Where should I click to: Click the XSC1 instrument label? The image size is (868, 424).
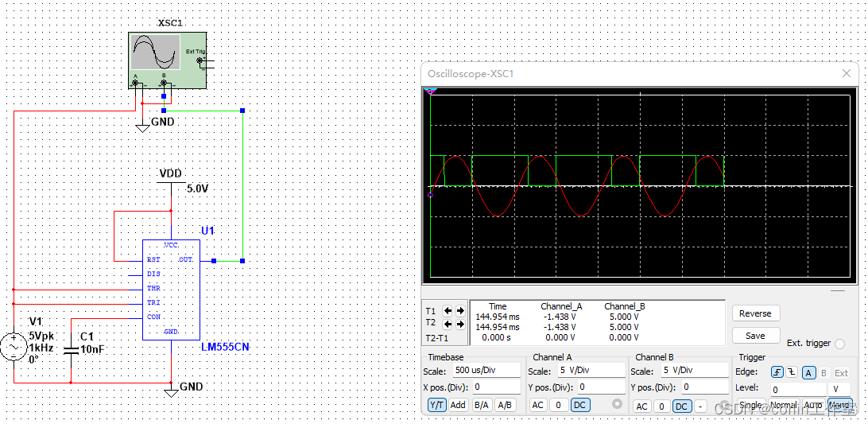click(x=170, y=23)
